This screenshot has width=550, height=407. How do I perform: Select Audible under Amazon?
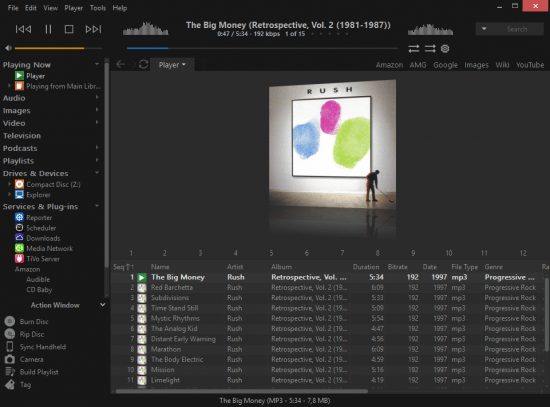click(x=38, y=280)
